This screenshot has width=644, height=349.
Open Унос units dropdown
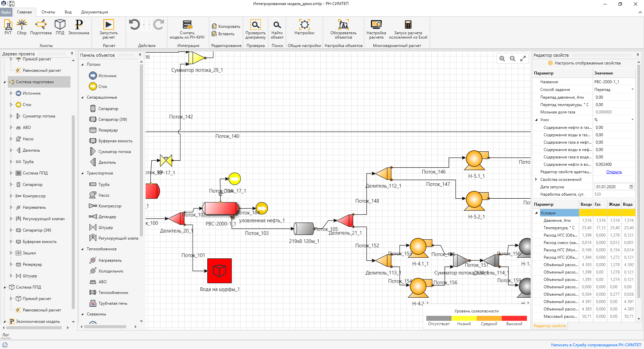click(633, 120)
